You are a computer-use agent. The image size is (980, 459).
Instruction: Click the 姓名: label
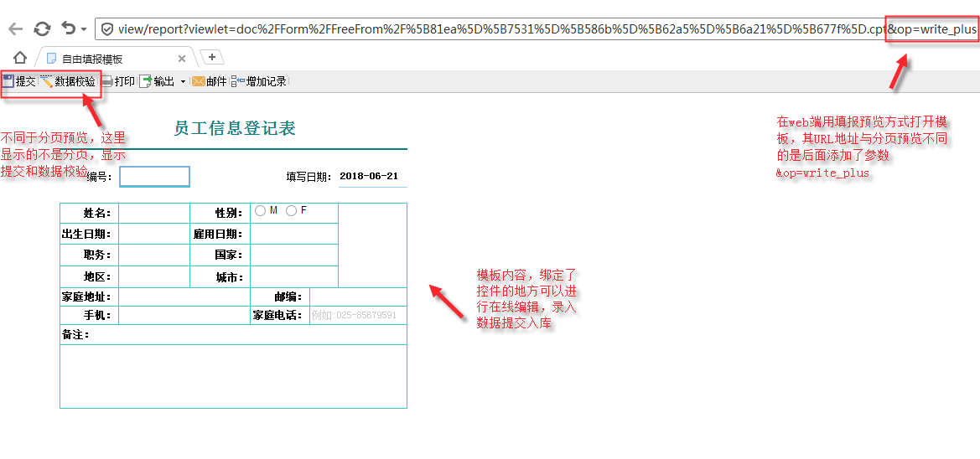97,214
